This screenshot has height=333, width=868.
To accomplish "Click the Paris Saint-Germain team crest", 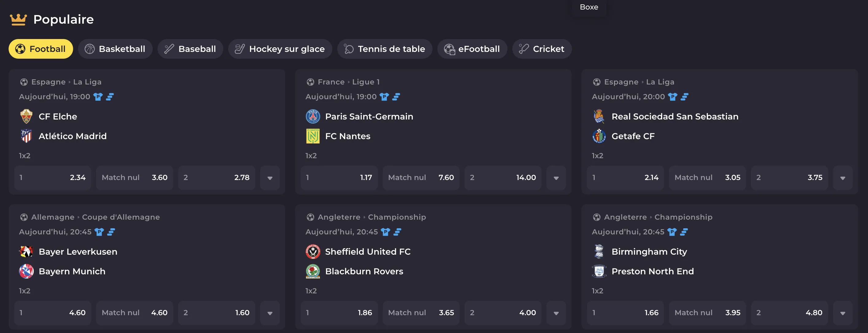I will click(x=313, y=117).
